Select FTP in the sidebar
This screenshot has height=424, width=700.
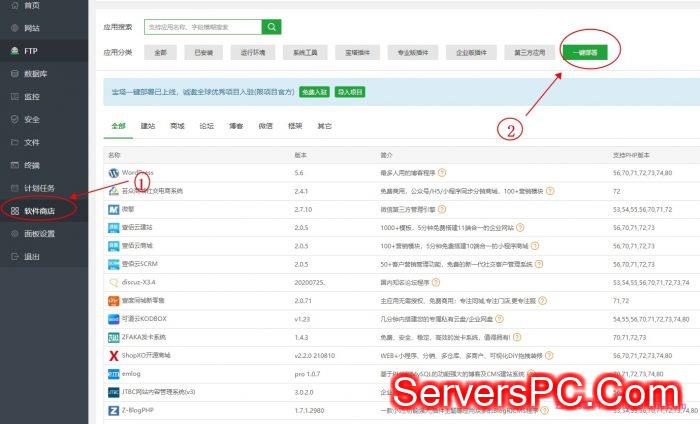32,50
